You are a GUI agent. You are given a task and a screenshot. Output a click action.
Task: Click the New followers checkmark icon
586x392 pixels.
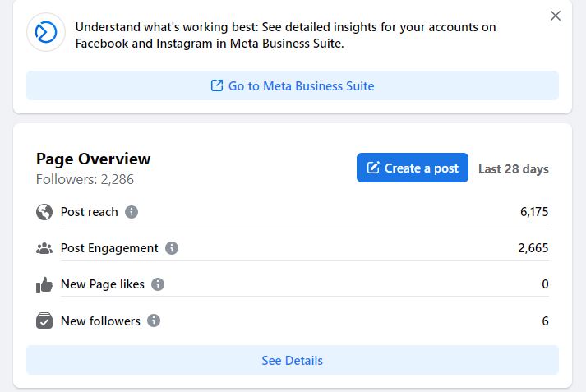[44, 321]
